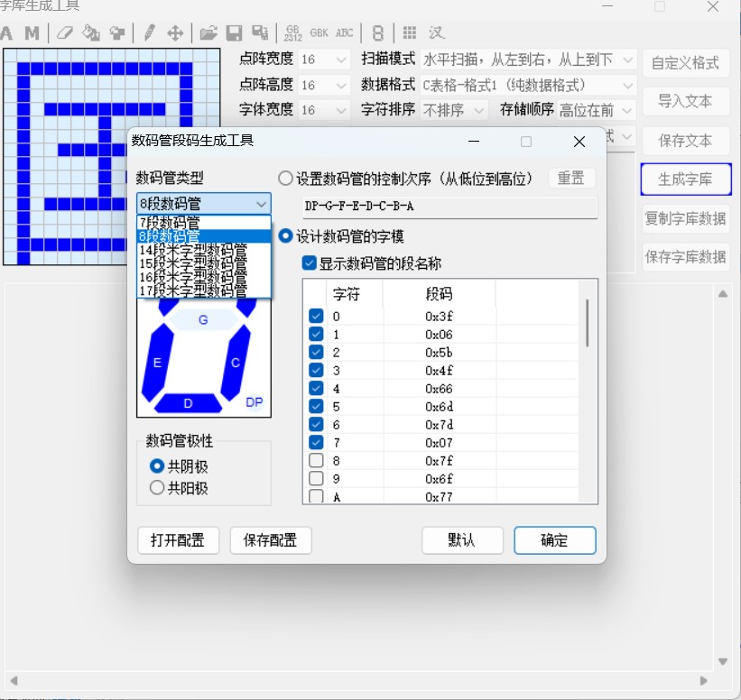741x700 pixels.
Task: Check the checkbox for character 9
Action: [x=316, y=478]
